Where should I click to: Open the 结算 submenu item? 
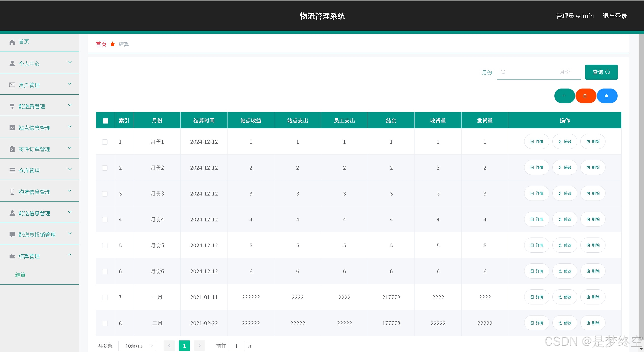click(x=20, y=275)
